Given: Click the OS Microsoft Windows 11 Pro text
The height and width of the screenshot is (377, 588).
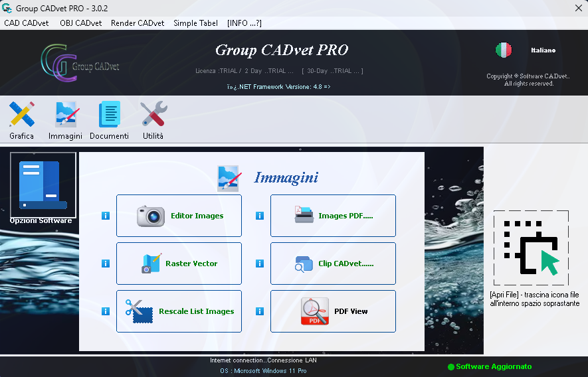Looking at the screenshot, I should click(263, 370).
